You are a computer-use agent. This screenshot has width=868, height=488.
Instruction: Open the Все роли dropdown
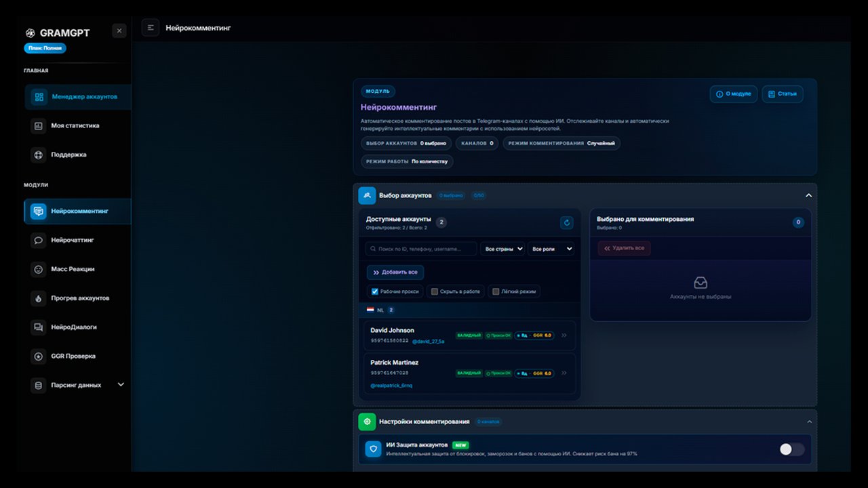551,249
